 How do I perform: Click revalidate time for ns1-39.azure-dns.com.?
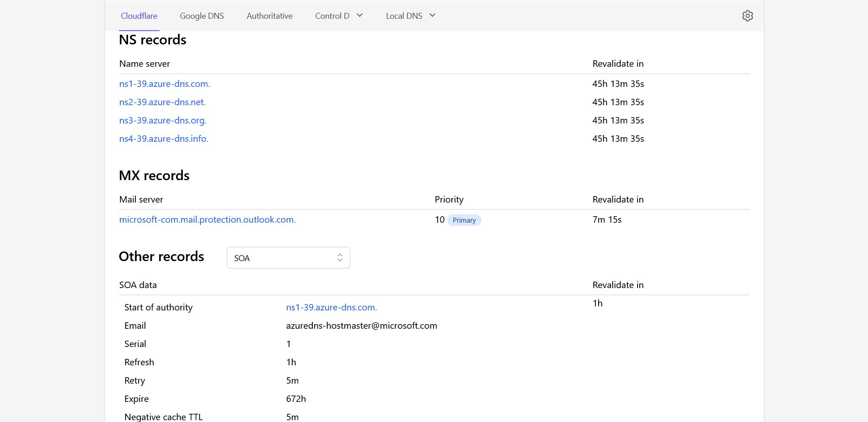[x=618, y=84]
